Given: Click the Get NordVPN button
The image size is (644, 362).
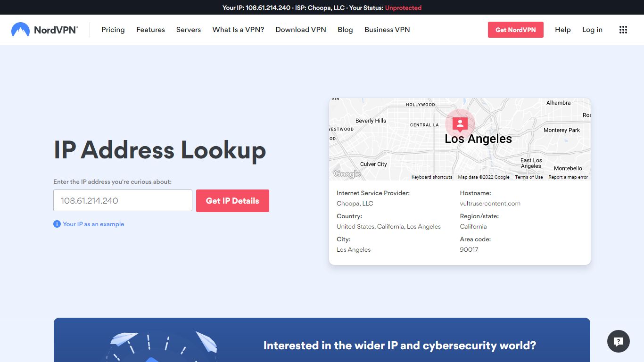Looking at the screenshot, I should coord(516,30).
